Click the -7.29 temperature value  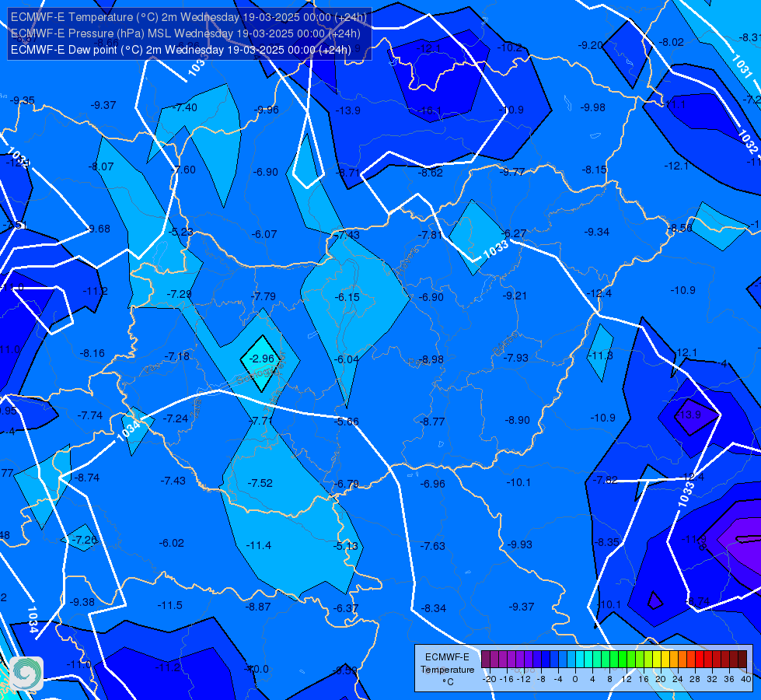[179, 294]
